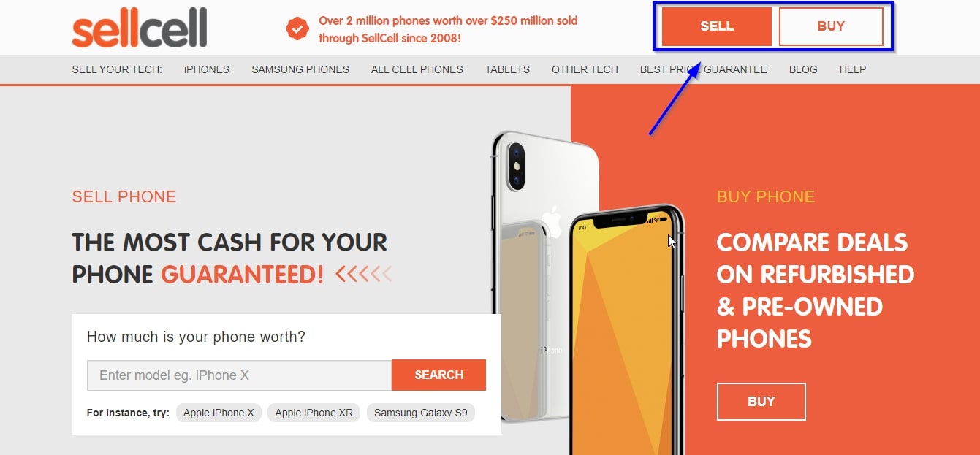This screenshot has width=980, height=455.
Task: Open the BLOG link
Action: [803, 69]
